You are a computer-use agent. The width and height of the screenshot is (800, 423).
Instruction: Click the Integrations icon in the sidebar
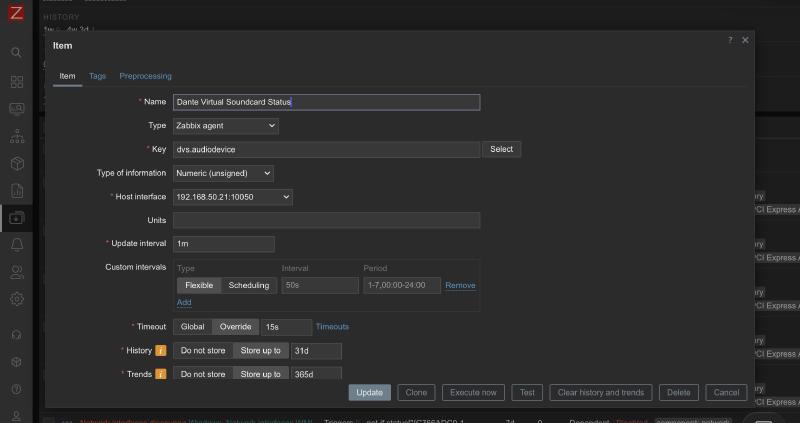pyautogui.click(x=16, y=362)
